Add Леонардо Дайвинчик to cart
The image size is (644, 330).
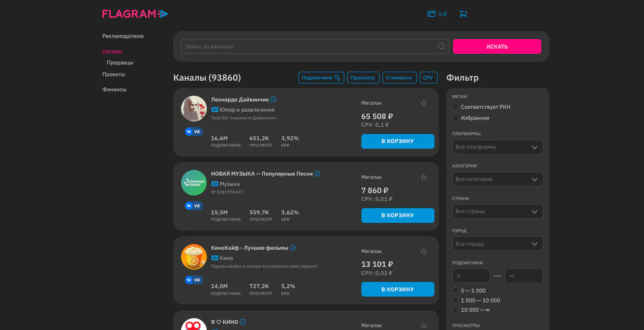pyautogui.click(x=398, y=141)
